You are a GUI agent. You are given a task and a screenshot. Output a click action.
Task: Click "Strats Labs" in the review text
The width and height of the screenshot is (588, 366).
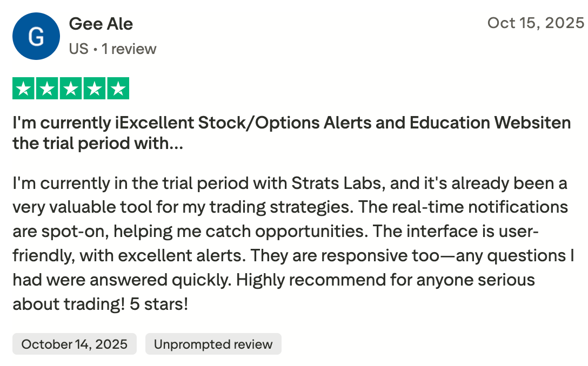(337, 184)
